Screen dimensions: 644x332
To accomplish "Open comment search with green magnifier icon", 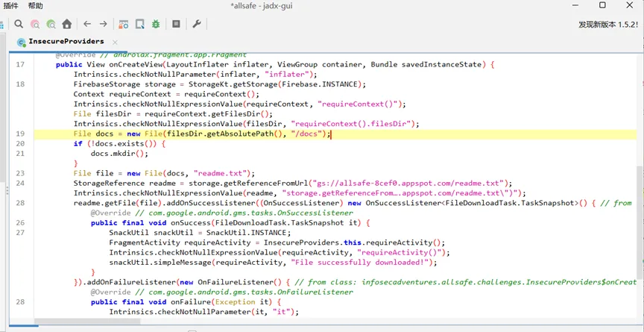I will [51, 24].
